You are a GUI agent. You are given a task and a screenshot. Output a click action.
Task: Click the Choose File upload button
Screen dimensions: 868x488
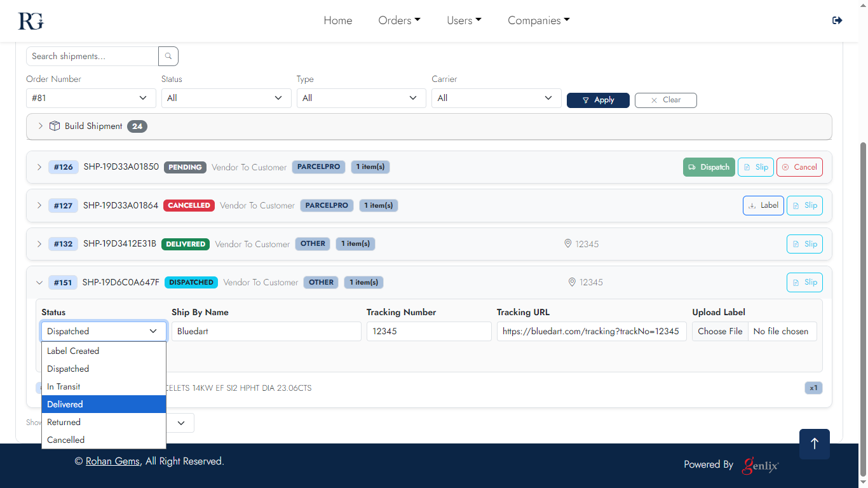click(x=720, y=331)
